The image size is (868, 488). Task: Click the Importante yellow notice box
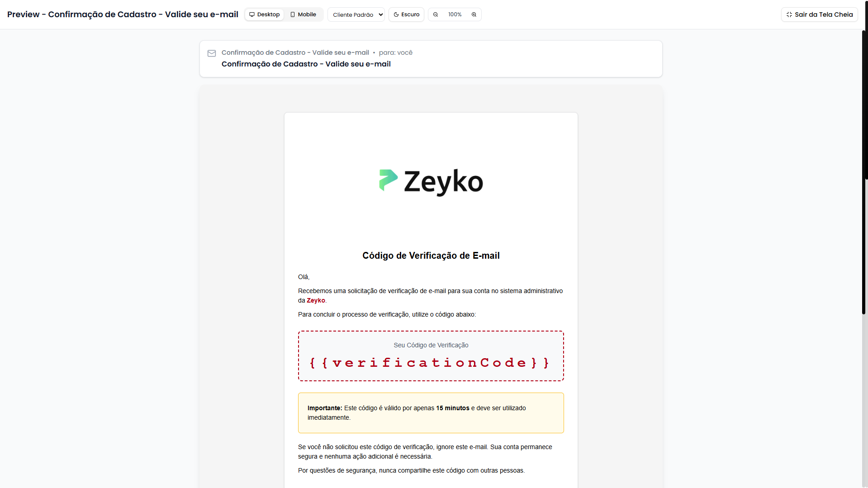[x=431, y=412]
